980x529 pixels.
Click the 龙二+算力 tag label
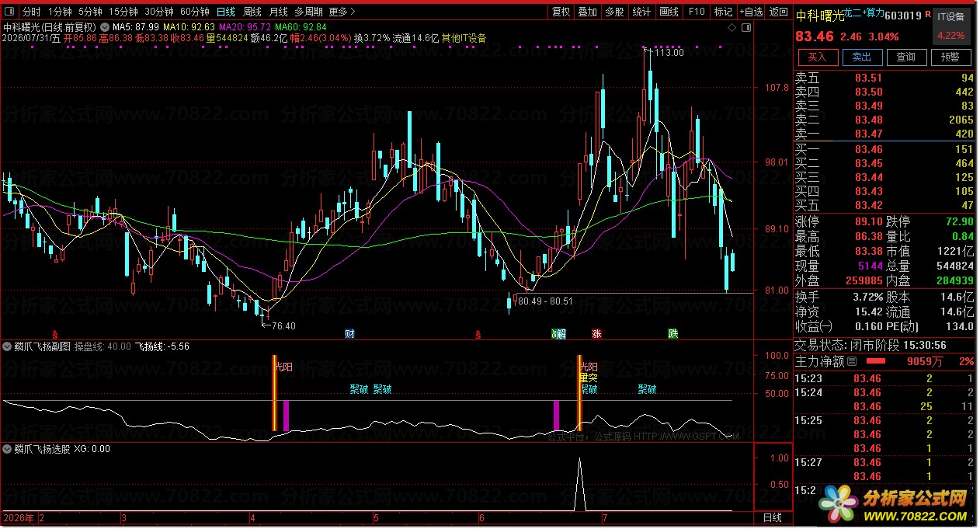tap(864, 13)
